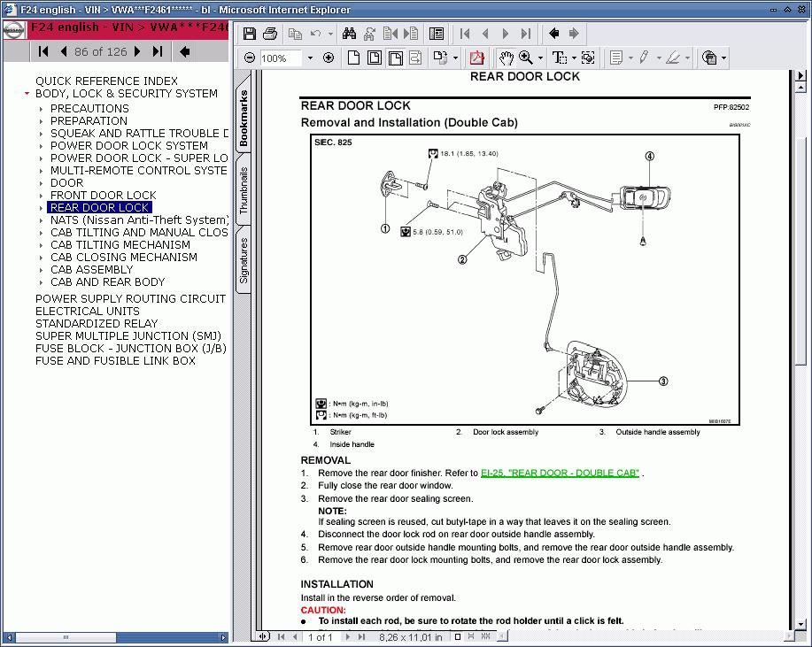
Task: Go to next section after 86 of 126
Action: 137,51
